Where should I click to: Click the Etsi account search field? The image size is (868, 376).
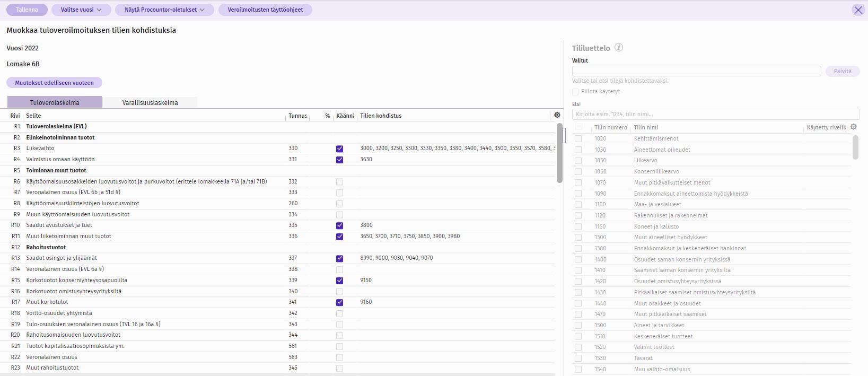pyautogui.click(x=716, y=114)
